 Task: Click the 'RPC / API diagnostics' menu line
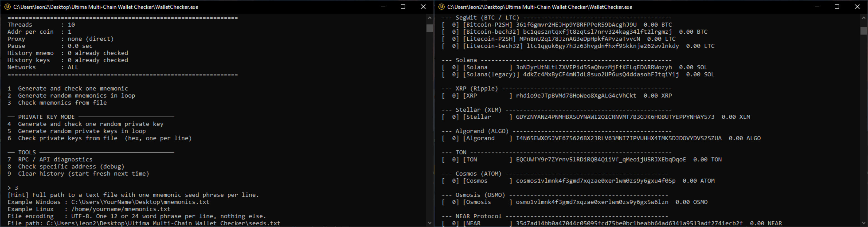pos(50,159)
